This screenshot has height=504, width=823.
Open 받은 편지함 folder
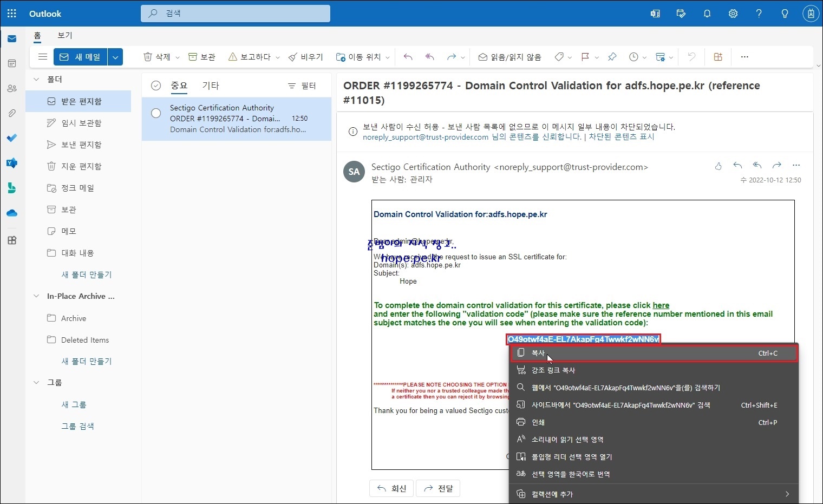(79, 101)
